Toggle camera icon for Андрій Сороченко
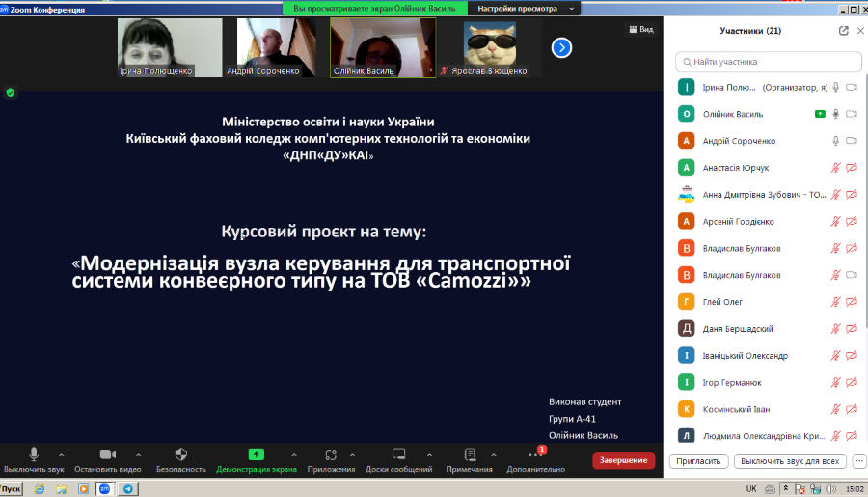 coord(852,141)
